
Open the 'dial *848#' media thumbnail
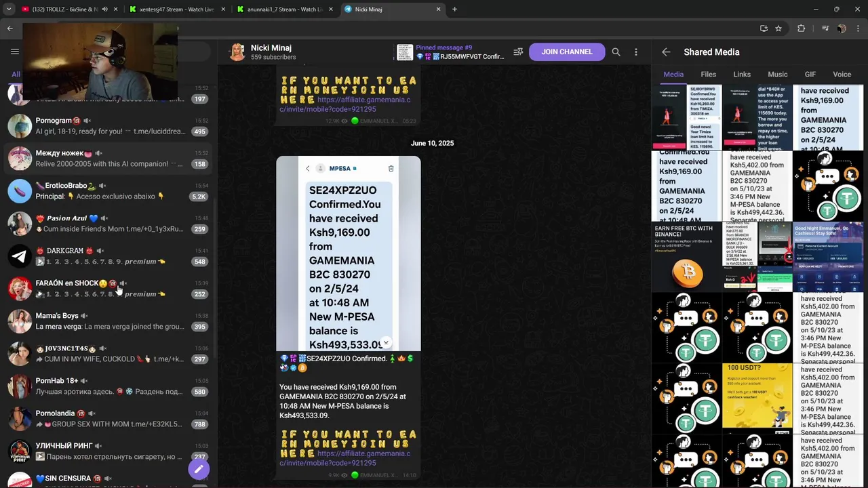pyautogui.click(x=757, y=117)
